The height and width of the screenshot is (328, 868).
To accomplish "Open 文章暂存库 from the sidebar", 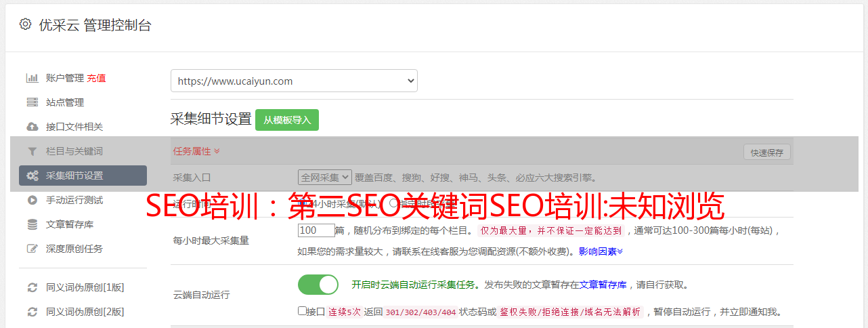I will click(x=70, y=224).
